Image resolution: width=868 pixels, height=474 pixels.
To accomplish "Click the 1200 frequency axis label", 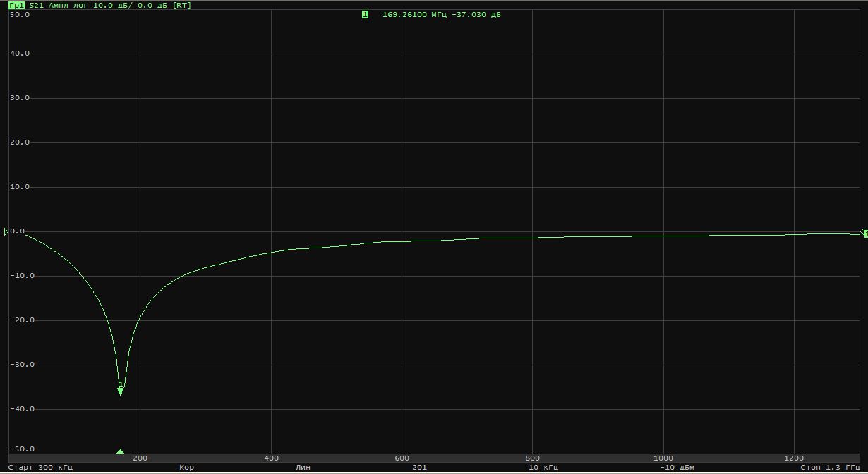I will [794, 458].
